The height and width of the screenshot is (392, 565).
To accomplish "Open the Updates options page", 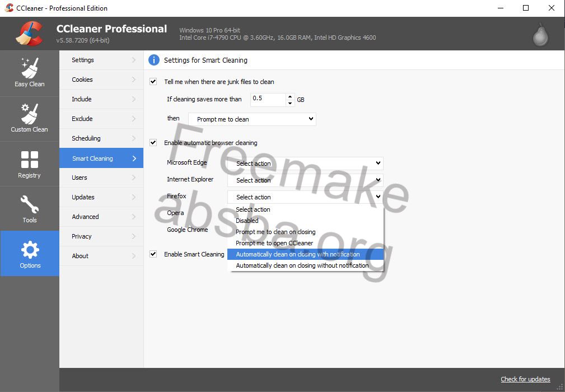I will click(101, 197).
